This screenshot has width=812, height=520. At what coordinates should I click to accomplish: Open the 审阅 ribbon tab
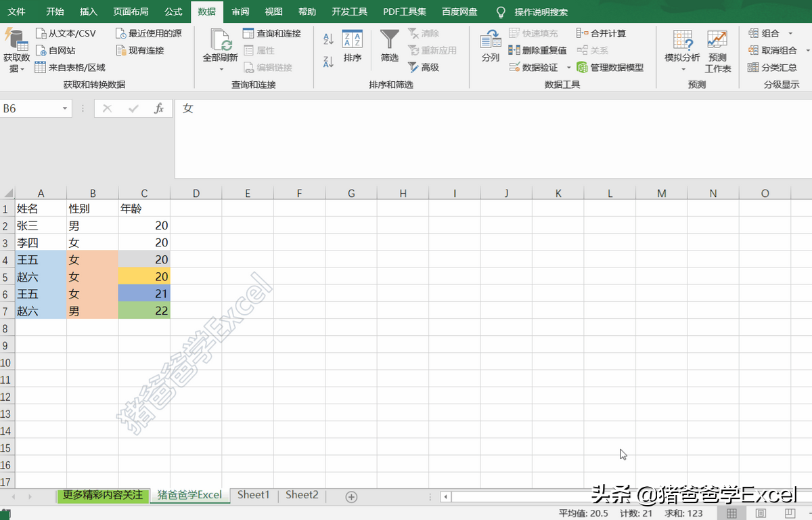click(240, 12)
